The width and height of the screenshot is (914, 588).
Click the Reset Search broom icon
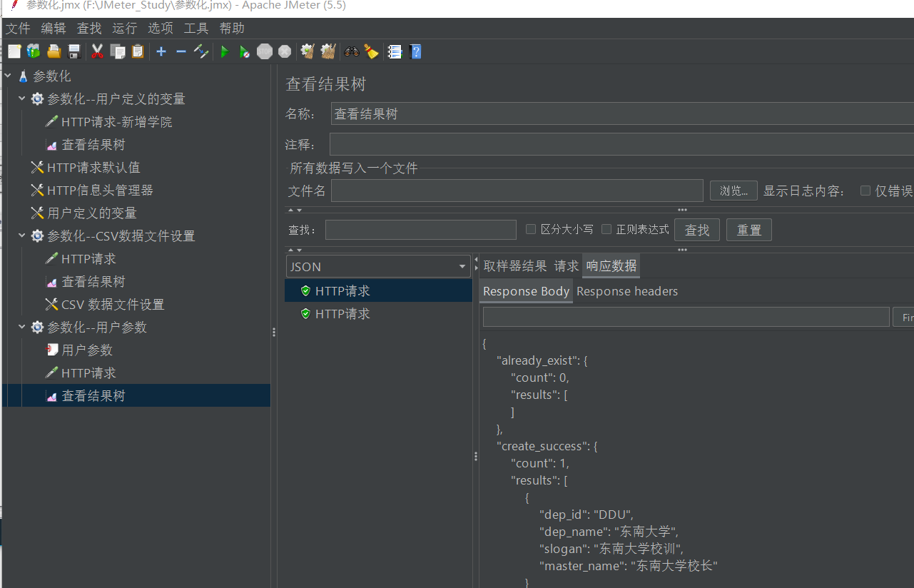coord(371,51)
